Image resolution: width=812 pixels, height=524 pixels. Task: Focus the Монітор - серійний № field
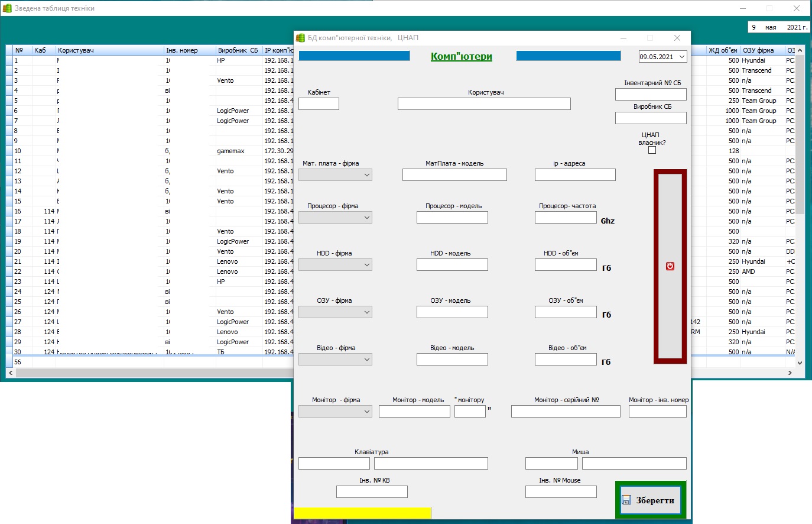(x=566, y=412)
